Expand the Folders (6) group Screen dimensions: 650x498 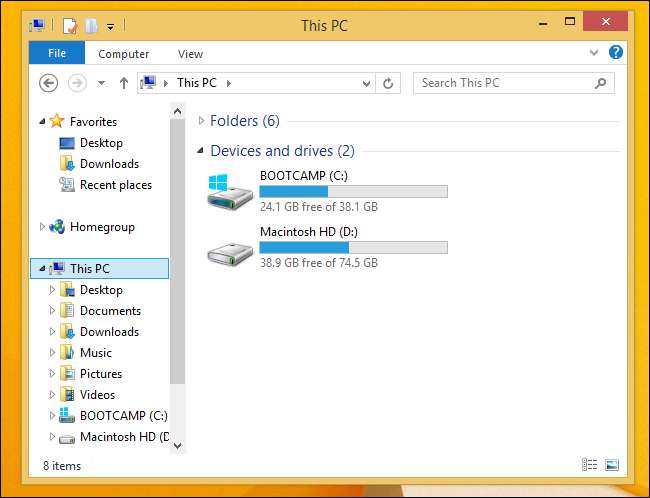coord(201,121)
